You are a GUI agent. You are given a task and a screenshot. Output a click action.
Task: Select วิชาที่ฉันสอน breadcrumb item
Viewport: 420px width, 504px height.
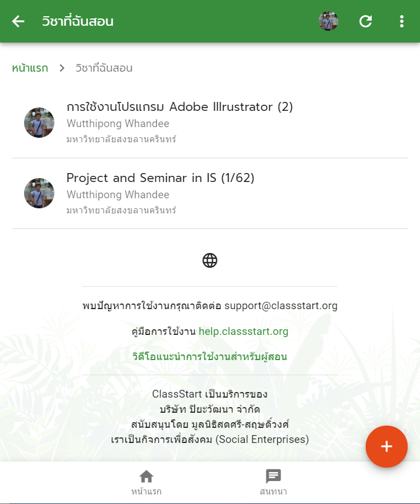(x=104, y=68)
